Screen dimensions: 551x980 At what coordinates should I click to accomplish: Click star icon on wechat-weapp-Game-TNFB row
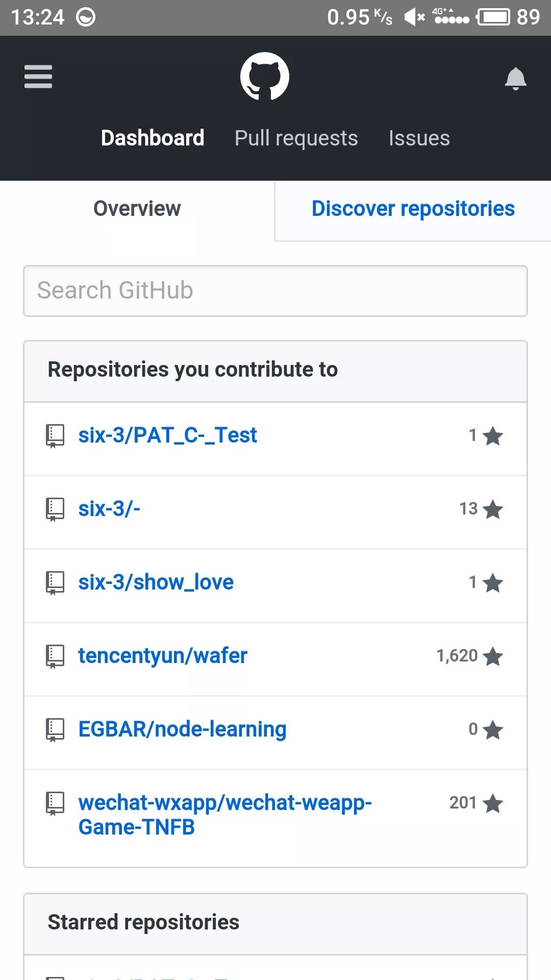493,803
